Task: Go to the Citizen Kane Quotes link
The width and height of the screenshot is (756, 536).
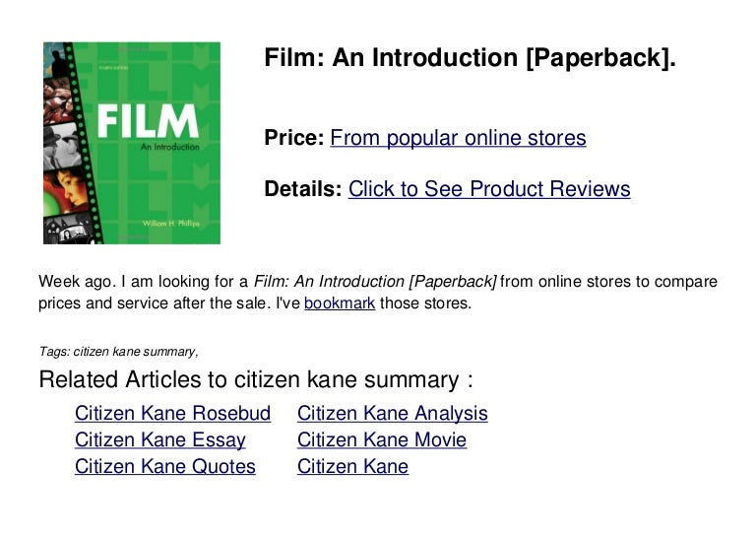Action: (165, 466)
